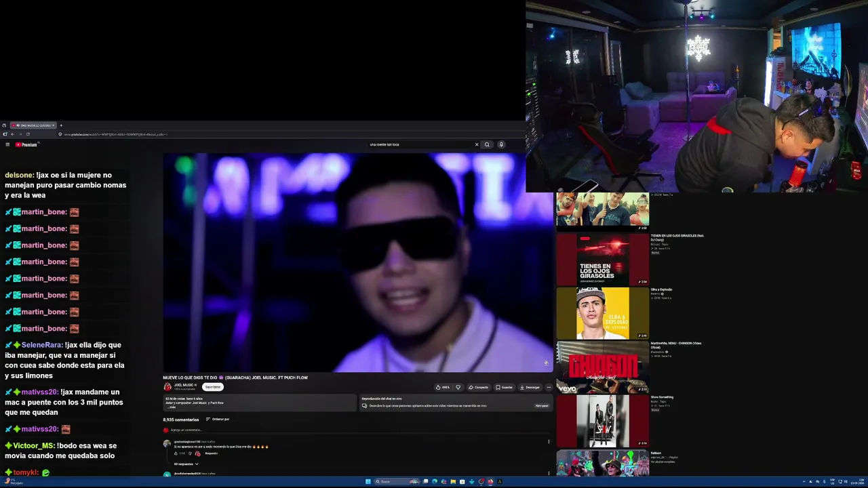This screenshot has height=488, width=868.
Task: Open the 'Martinwhite, NEMU - CHINGON' title link
Action: click(x=676, y=345)
